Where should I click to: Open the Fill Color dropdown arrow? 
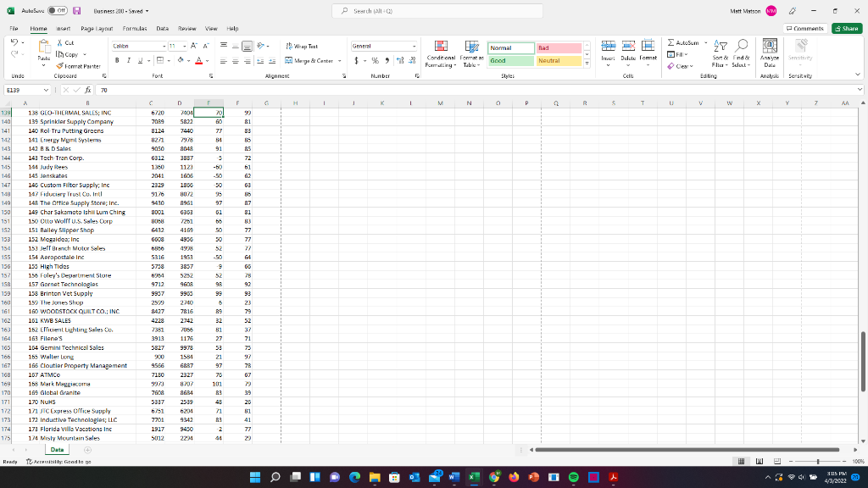(x=188, y=60)
